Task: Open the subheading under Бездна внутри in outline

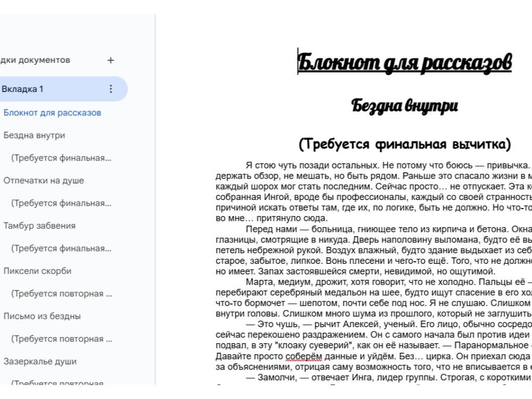Action: pos(61,158)
